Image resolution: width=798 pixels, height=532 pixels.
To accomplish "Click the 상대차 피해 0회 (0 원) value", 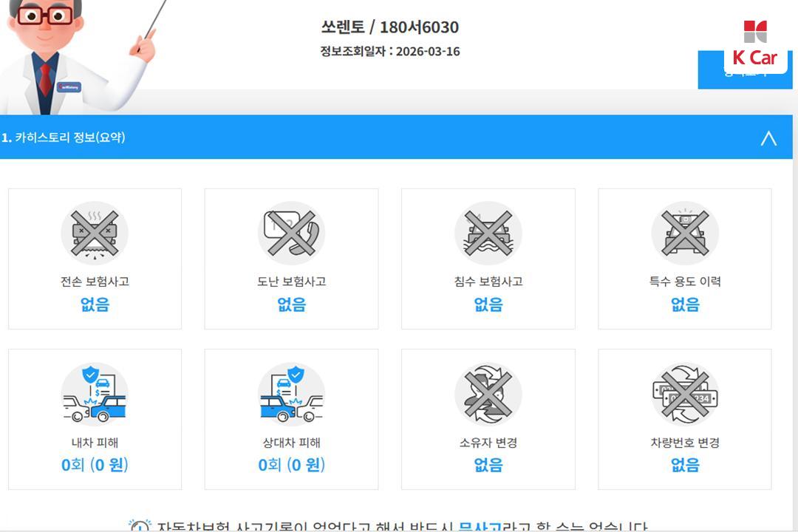I will 291,465.
